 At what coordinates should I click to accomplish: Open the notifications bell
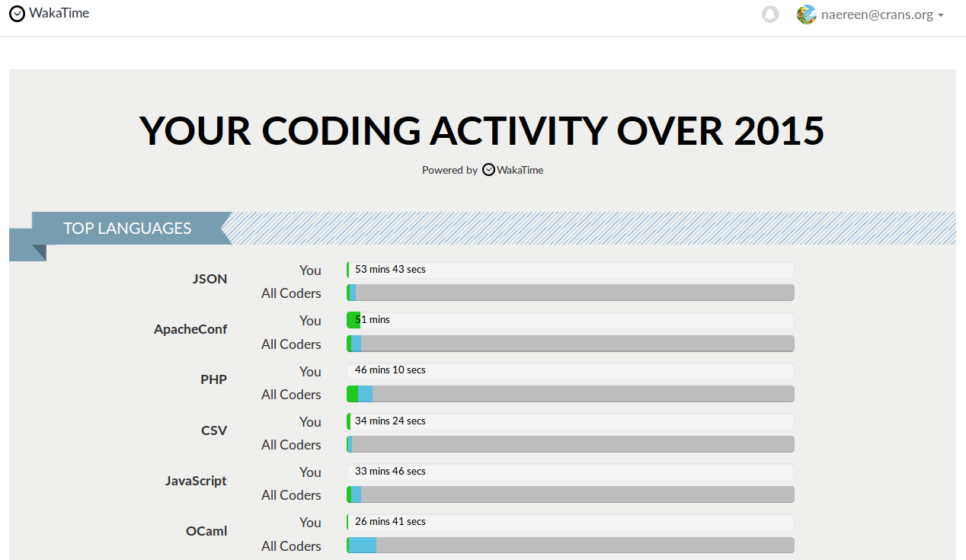coord(770,14)
